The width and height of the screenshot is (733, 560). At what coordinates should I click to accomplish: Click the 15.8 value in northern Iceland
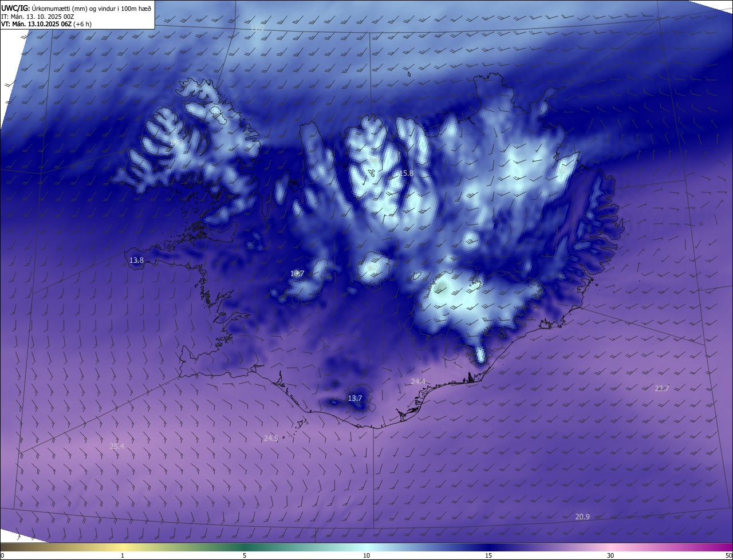point(406,173)
